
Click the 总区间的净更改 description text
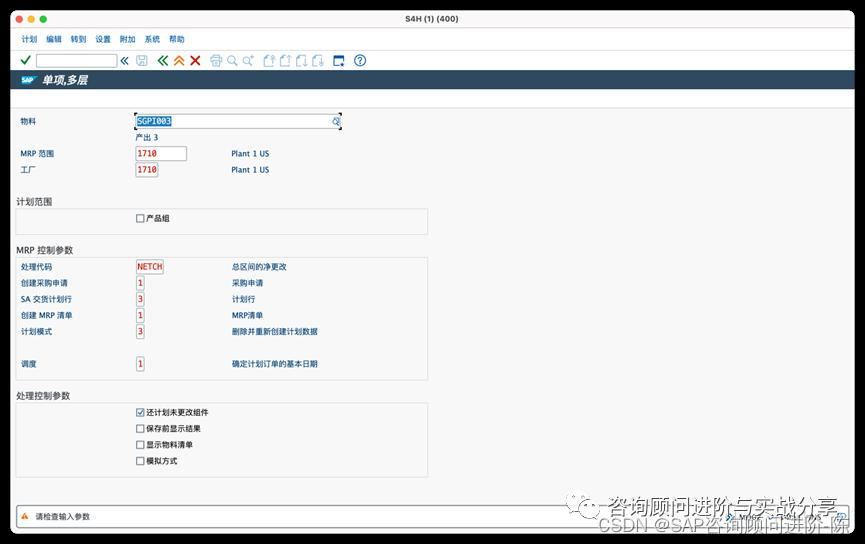point(259,266)
